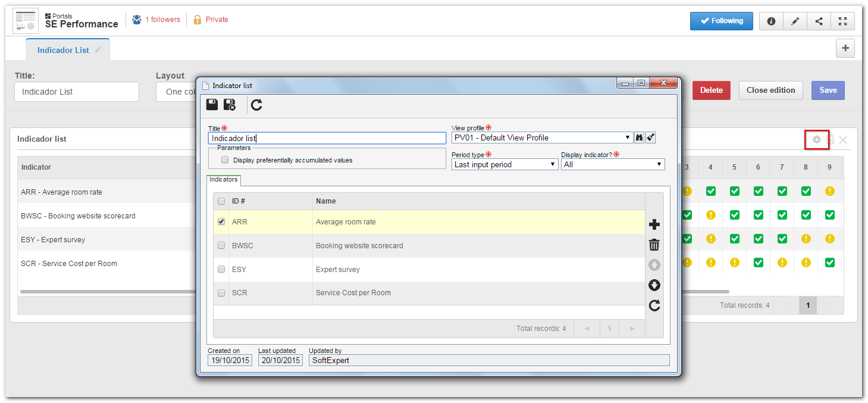
Task: Click the fullscreen expand icon
Action: pyautogui.click(x=842, y=21)
